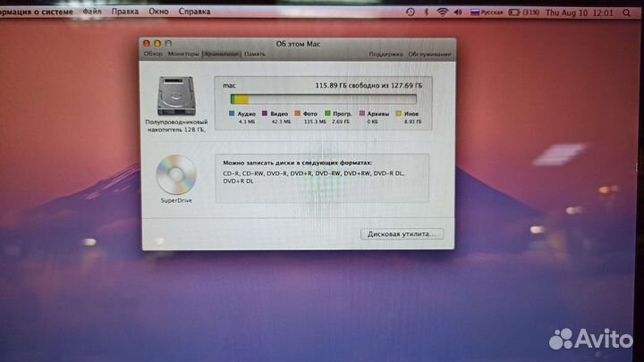The width and height of the screenshot is (644, 362).
Task: Open the Файл menu
Action: point(92,12)
